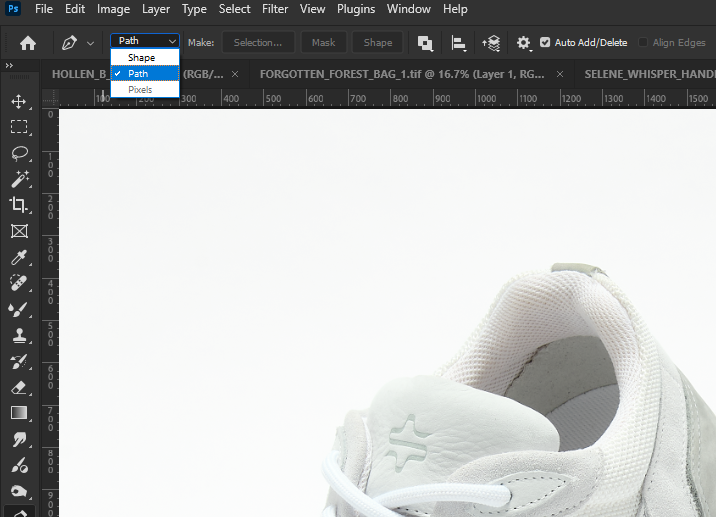Choose the Eyedropper tool
This screenshot has width=716, height=517.
click(x=18, y=257)
